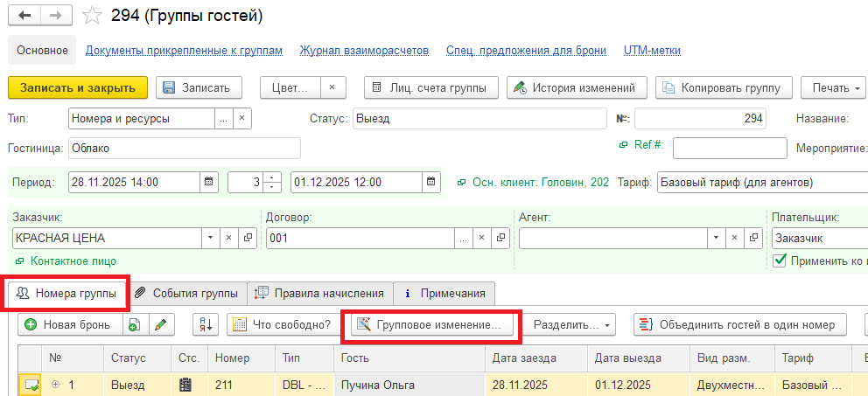Open the Ref.# link icon
The image size is (868, 396).
pos(623,144)
